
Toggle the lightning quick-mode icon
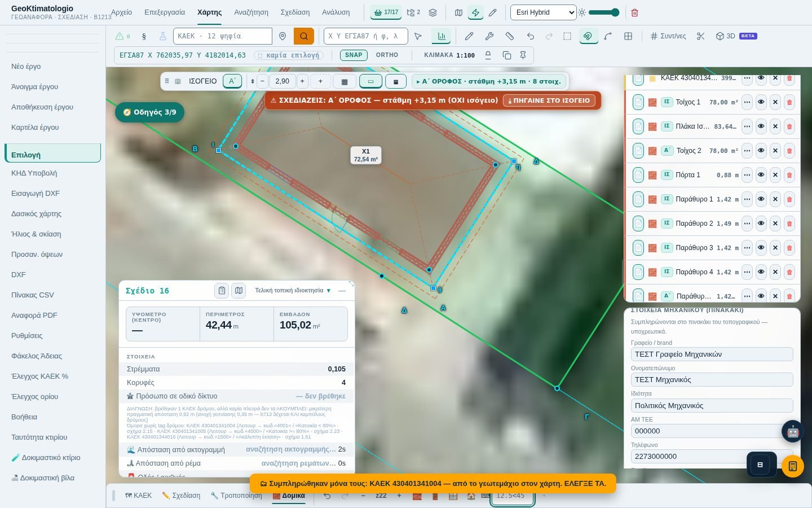pyautogui.click(x=475, y=12)
